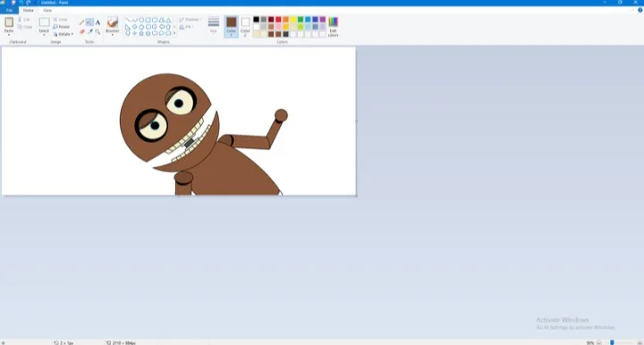
Task: Choose the Five-point star shape
Action: tap(141, 33)
